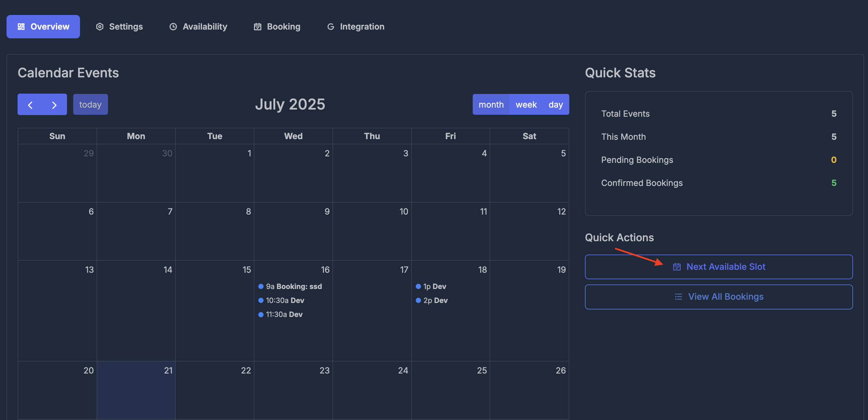This screenshot has height=420, width=868.
Task: Click the Total Events stat
Action: pos(719,114)
